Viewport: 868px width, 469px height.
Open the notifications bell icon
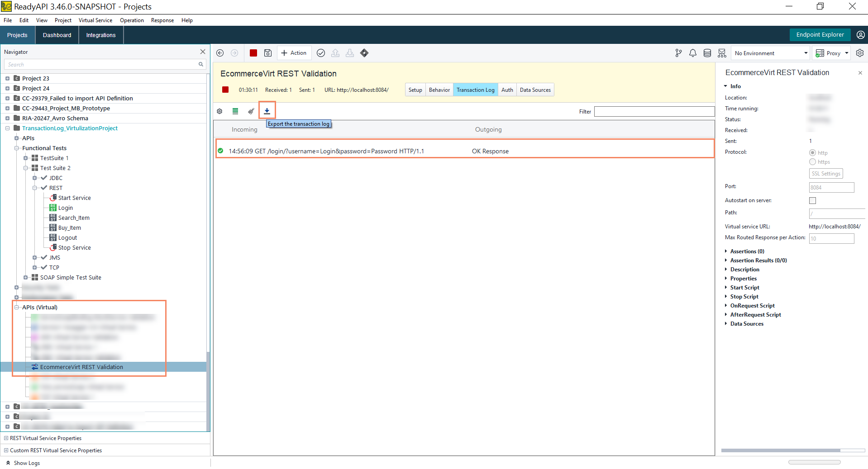(x=692, y=53)
